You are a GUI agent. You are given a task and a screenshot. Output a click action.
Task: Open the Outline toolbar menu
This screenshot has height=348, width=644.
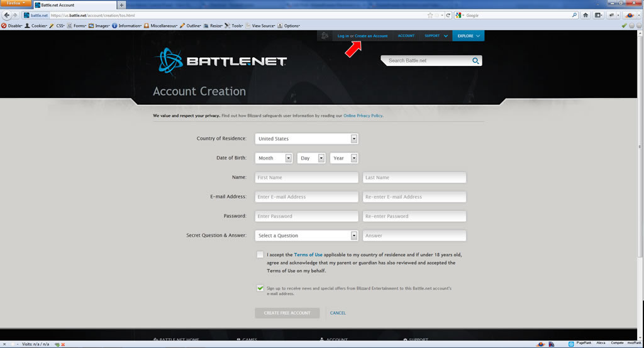[190, 26]
